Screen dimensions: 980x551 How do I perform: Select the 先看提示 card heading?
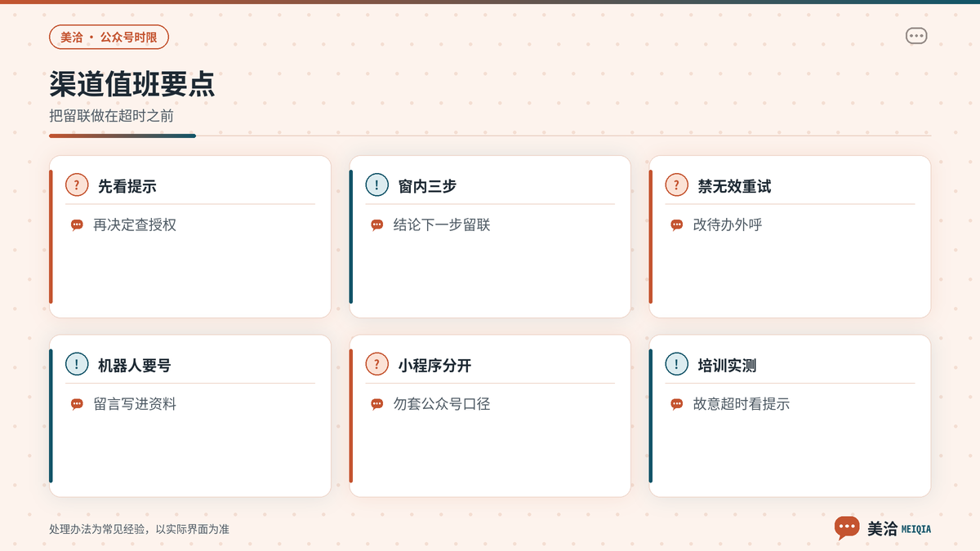point(127,186)
